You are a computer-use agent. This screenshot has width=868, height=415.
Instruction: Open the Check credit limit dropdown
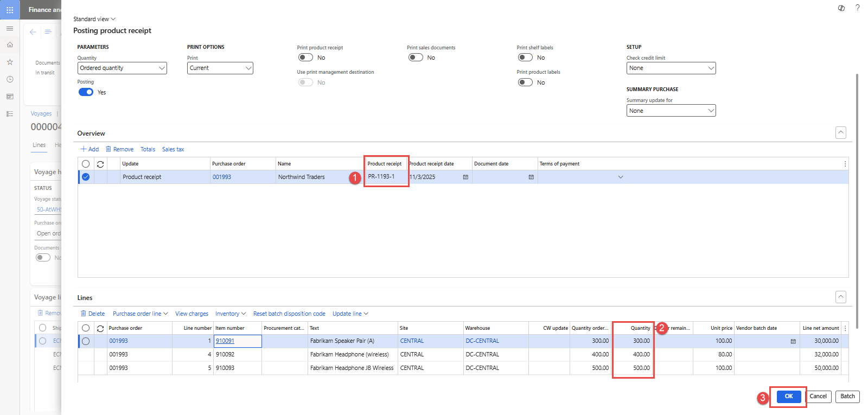click(671, 68)
